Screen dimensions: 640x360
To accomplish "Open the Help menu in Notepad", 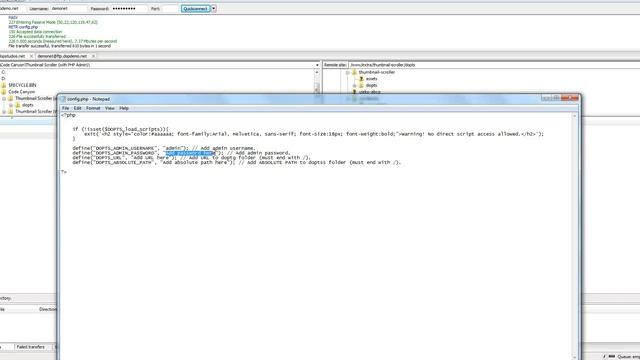I will 124,108.
